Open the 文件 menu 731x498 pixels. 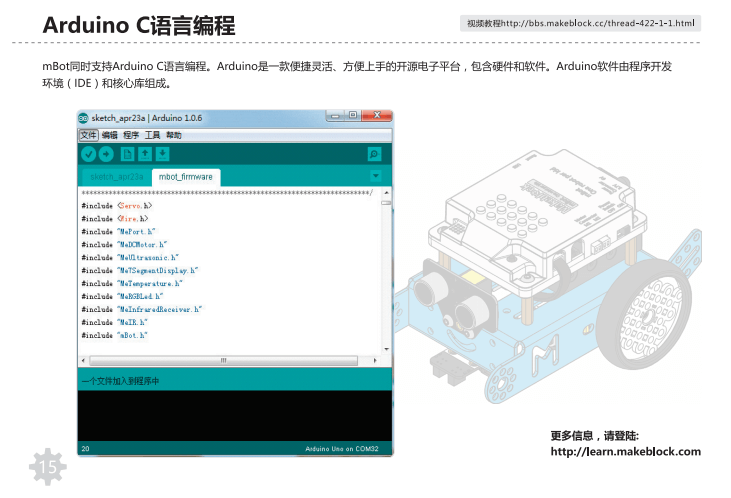[x=88, y=135]
